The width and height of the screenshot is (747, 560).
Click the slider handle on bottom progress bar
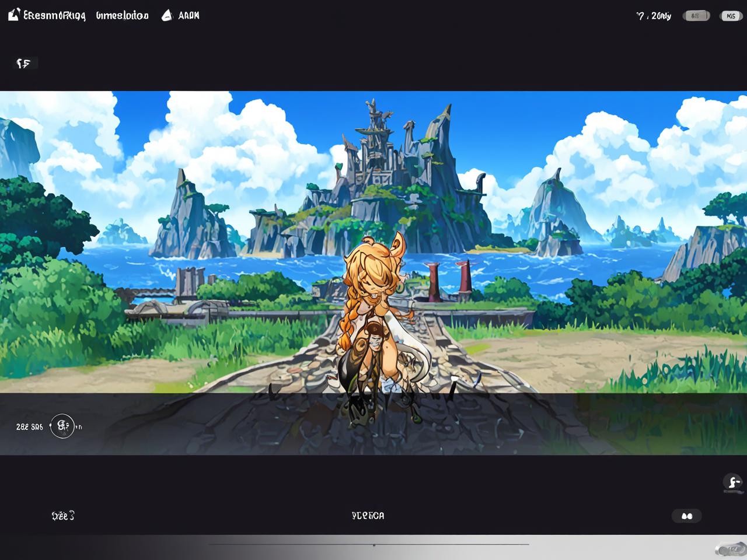tap(374, 545)
